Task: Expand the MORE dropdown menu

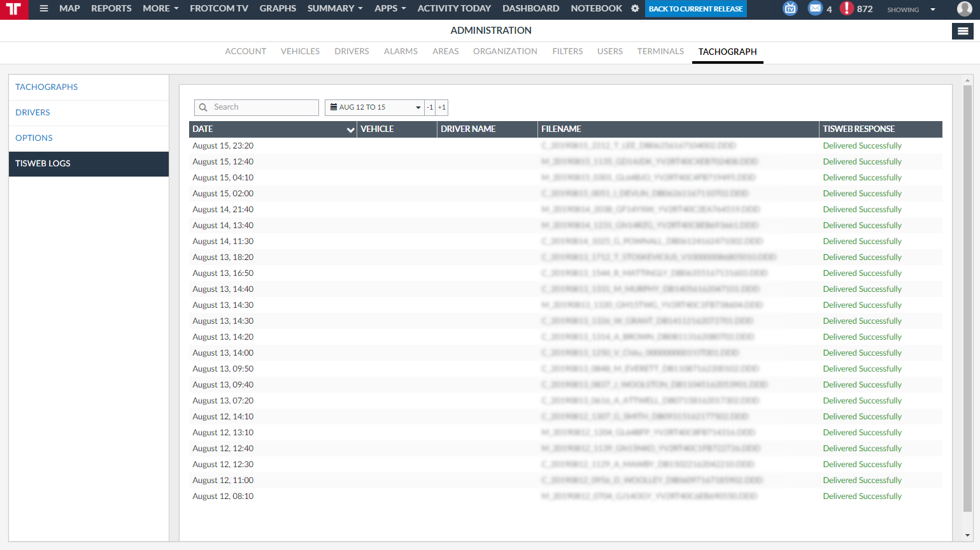Action: click(x=160, y=9)
